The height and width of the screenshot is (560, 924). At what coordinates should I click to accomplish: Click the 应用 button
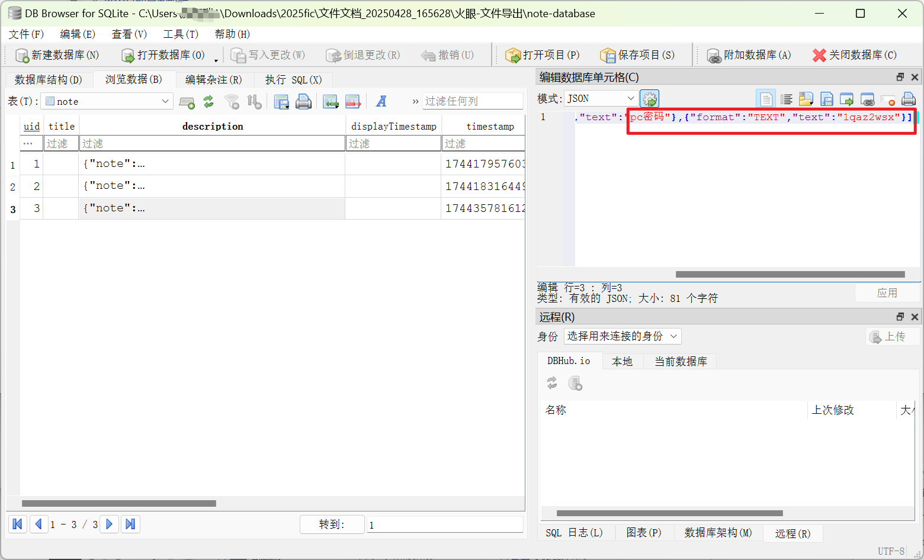coord(887,293)
